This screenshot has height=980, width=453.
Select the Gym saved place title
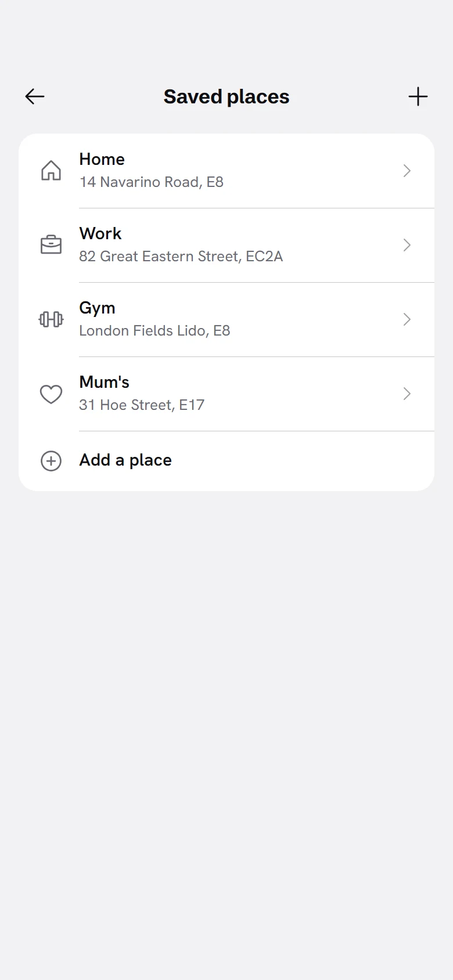pyautogui.click(x=98, y=308)
